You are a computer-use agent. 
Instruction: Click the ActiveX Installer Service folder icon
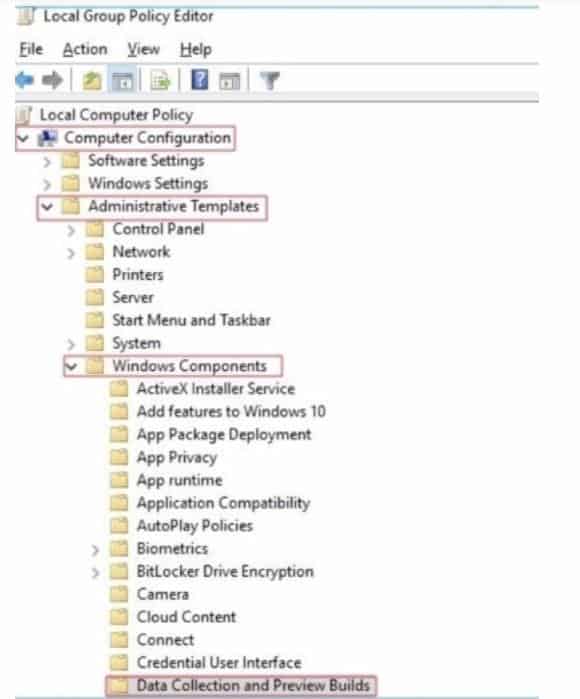[119, 388]
